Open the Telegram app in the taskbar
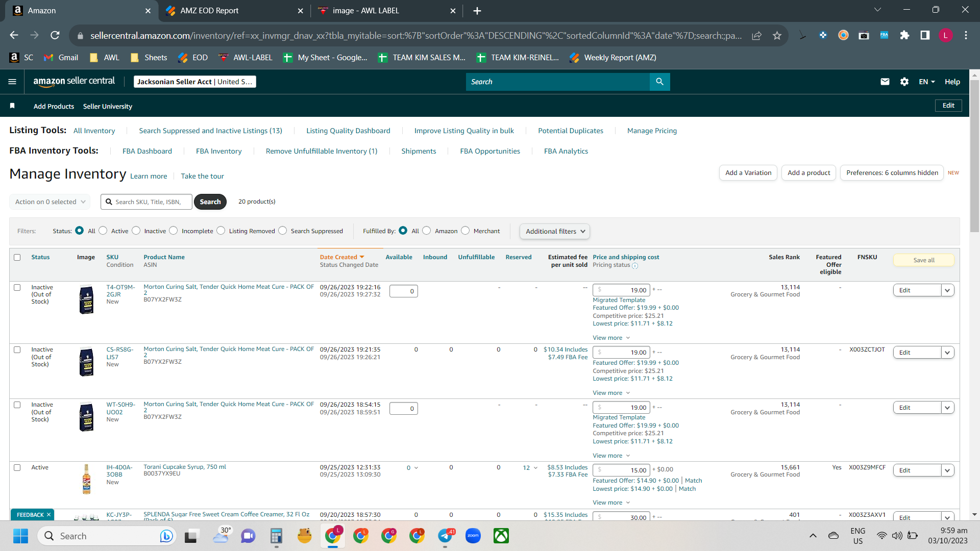Image resolution: width=980 pixels, height=551 pixels. [446, 536]
